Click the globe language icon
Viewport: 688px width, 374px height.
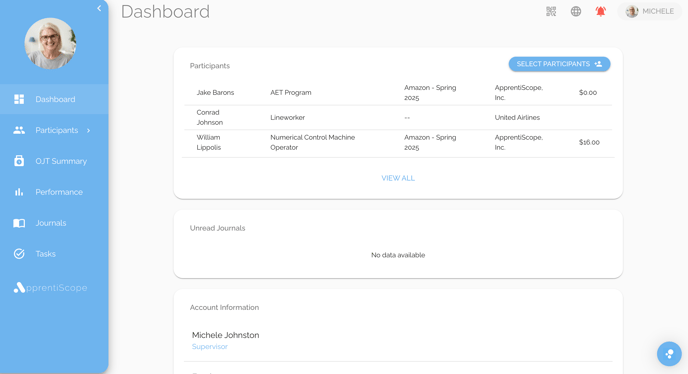[576, 11]
